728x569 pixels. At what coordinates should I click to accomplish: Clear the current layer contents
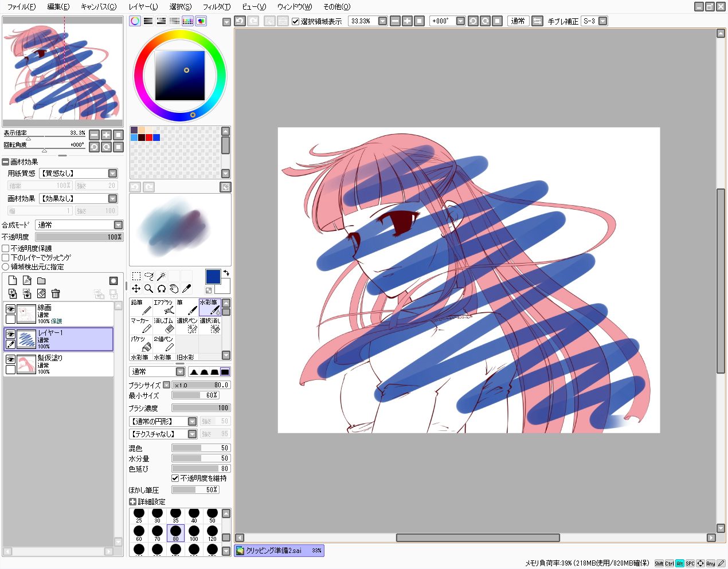[41, 293]
